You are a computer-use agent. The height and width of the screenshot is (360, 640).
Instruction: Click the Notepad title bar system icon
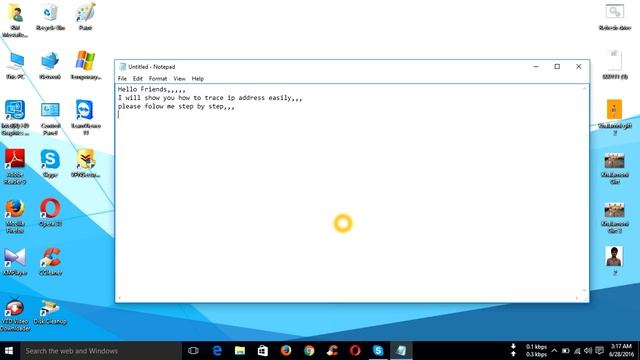click(122, 67)
